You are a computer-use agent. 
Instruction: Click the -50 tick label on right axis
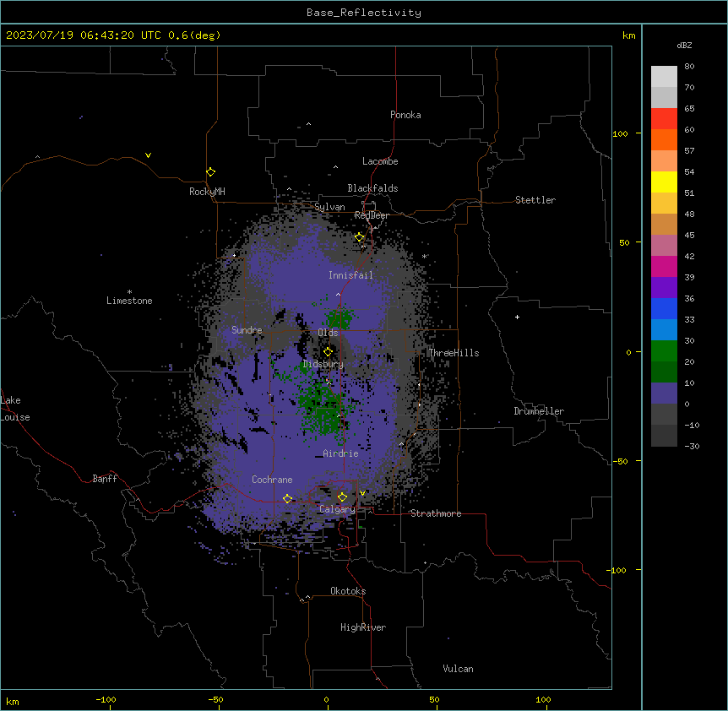[x=620, y=461]
